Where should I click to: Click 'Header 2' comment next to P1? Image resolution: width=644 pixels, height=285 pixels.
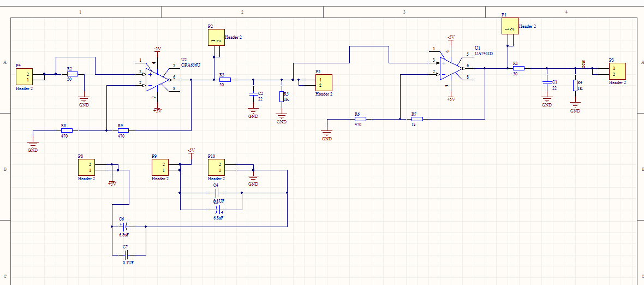click(527, 26)
